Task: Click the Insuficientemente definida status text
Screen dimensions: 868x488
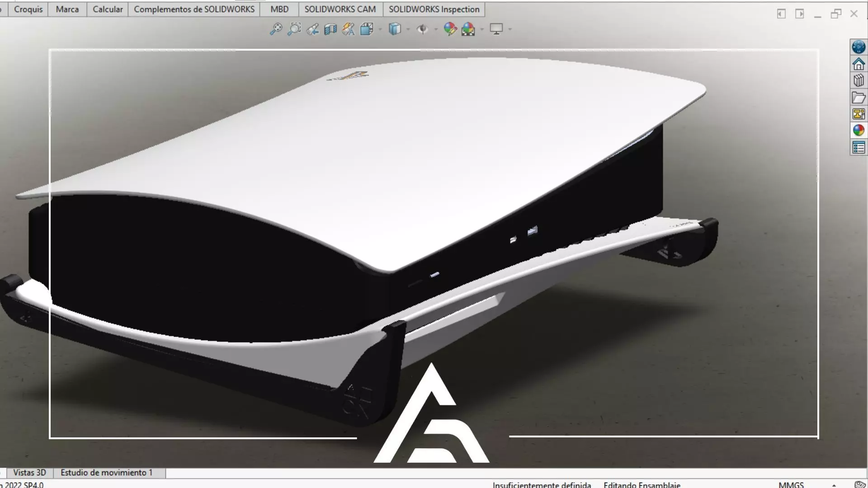Action: pos(542,484)
